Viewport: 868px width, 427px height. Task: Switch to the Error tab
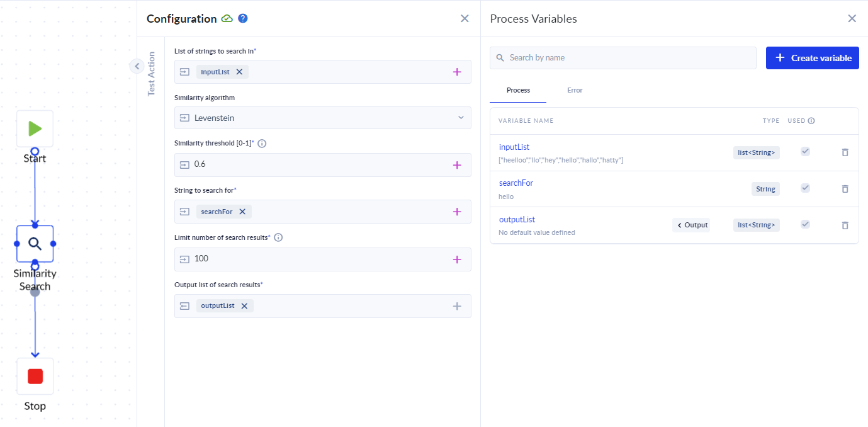coord(574,90)
